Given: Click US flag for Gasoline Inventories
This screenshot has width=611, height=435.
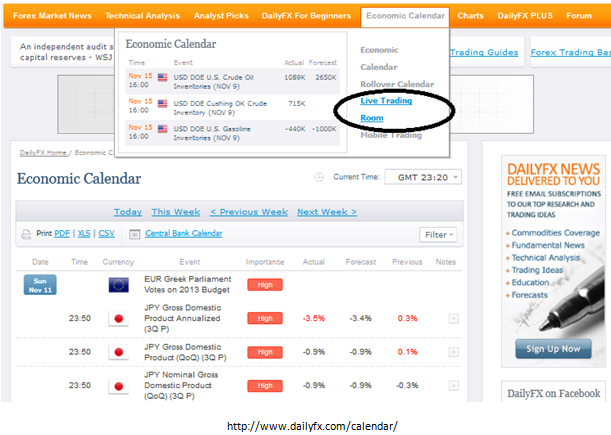Looking at the screenshot, I should click(162, 129).
